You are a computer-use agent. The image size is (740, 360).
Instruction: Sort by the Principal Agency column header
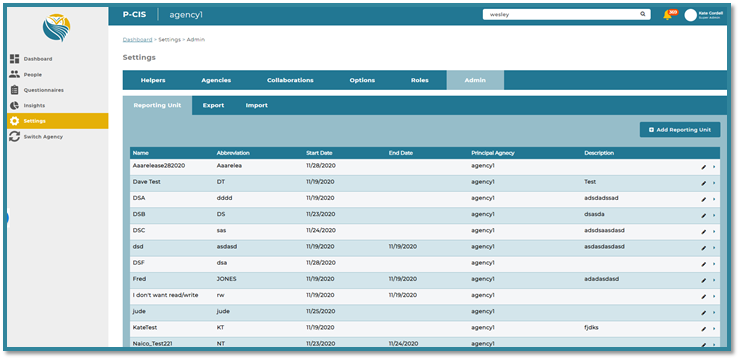tap(493, 153)
